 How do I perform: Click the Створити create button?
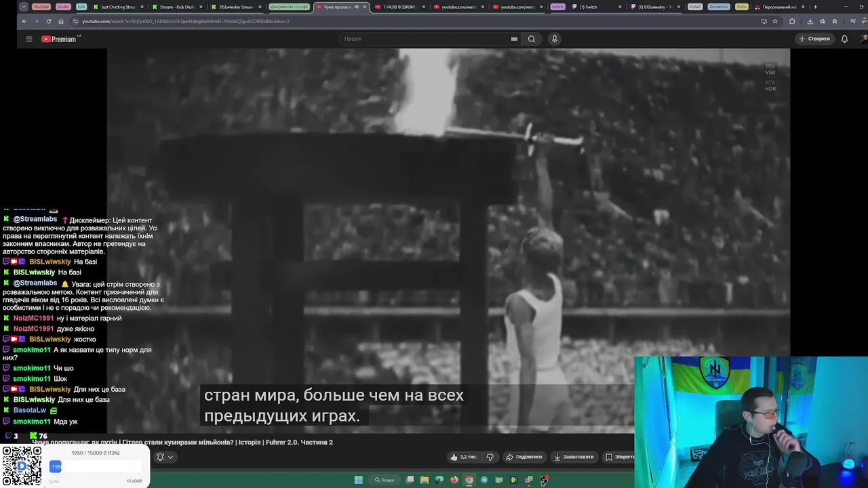click(x=814, y=39)
